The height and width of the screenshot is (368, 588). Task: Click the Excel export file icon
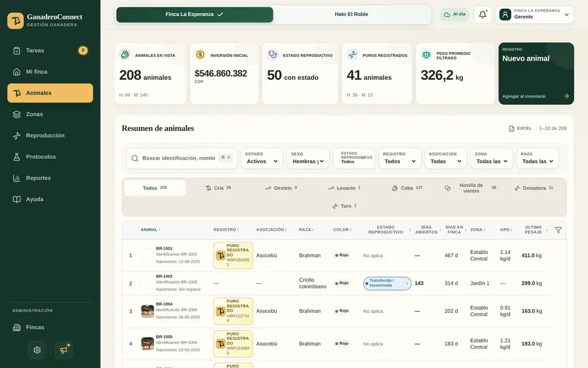[511, 129]
